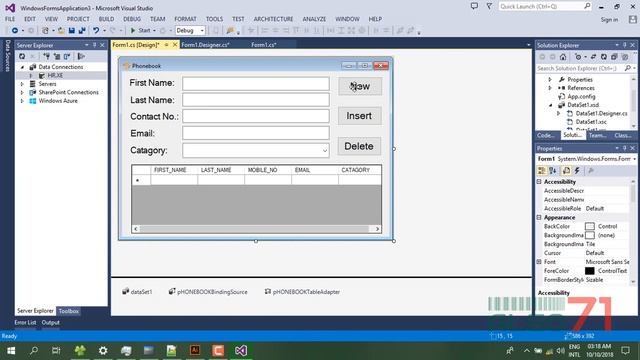Switch to the Toolbox tab

(69, 311)
